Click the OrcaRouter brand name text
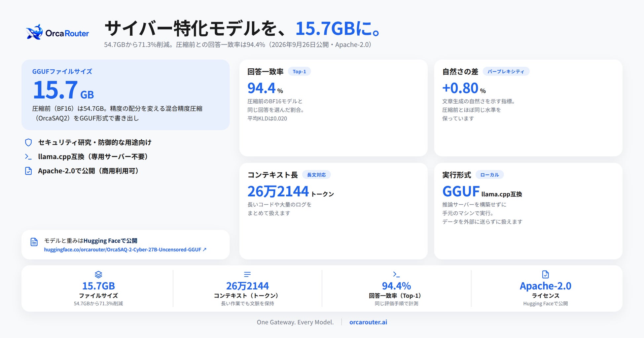The width and height of the screenshot is (644, 338). pyautogui.click(x=67, y=33)
